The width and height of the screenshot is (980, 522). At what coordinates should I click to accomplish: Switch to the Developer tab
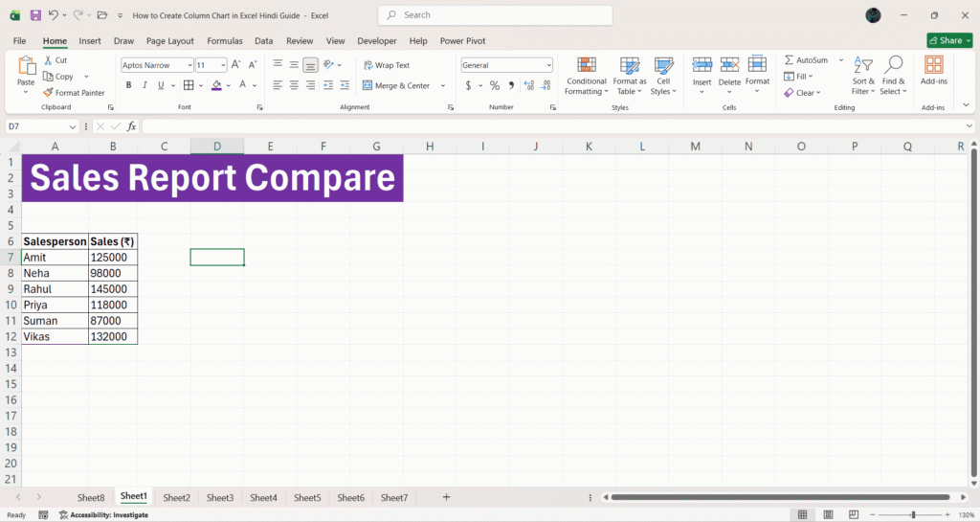[377, 40]
